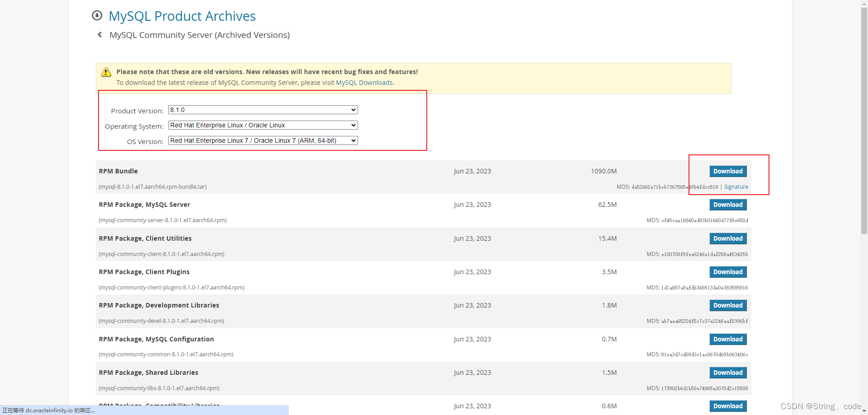The height and width of the screenshot is (415, 868).
Task: Click the 62.5M file size value
Action: tap(607, 205)
